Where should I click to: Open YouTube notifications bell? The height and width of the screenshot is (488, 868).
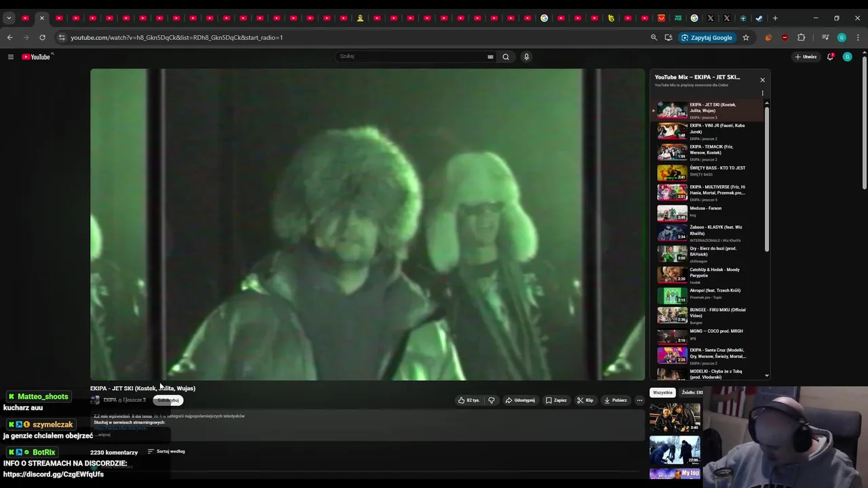pos(830,57)
